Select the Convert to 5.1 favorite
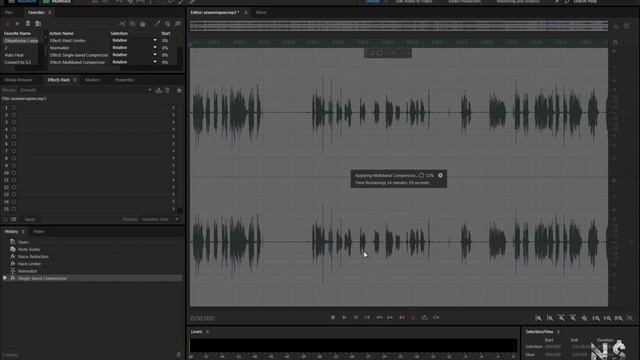 pyautogui.click(x=18, y=62)
